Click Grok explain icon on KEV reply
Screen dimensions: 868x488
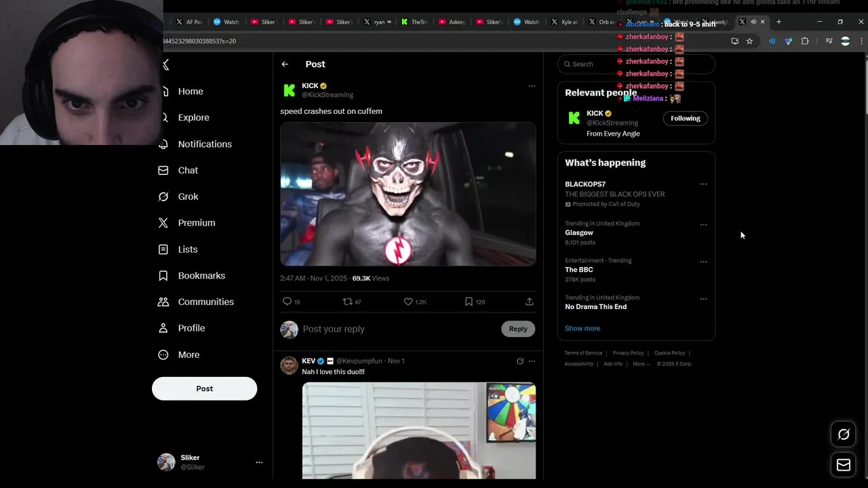(520, 361)
